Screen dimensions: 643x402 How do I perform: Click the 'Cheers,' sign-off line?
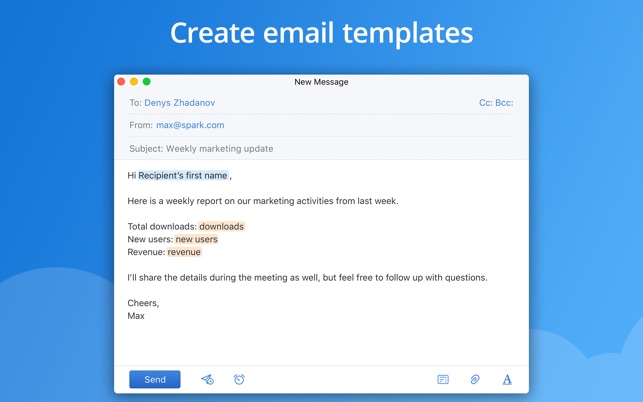point(143,303)
